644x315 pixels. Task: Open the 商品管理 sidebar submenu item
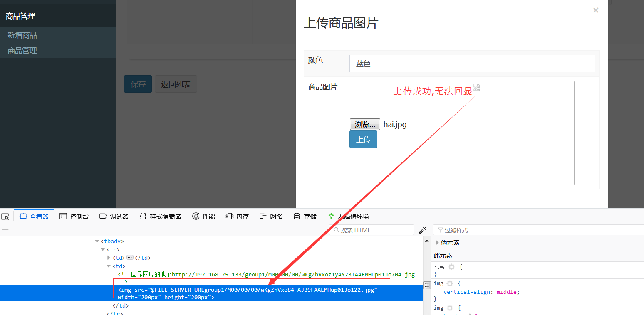click(x=22, y=51)
